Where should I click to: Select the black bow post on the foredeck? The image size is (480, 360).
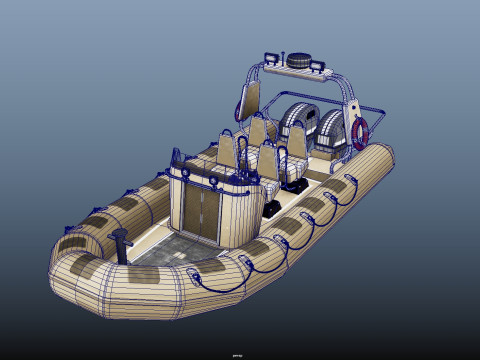coord(120,247)
